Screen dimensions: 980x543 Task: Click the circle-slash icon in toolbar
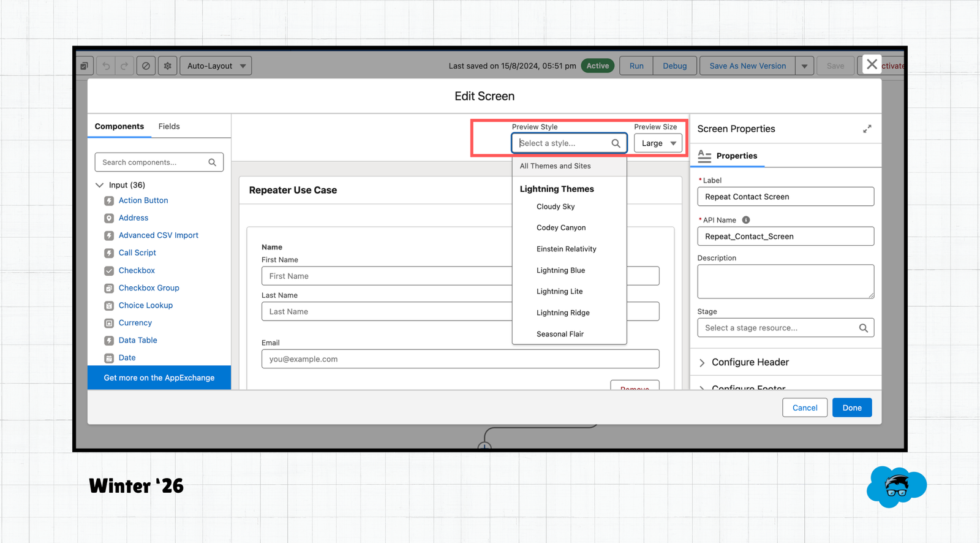click(x=146, y=66)
